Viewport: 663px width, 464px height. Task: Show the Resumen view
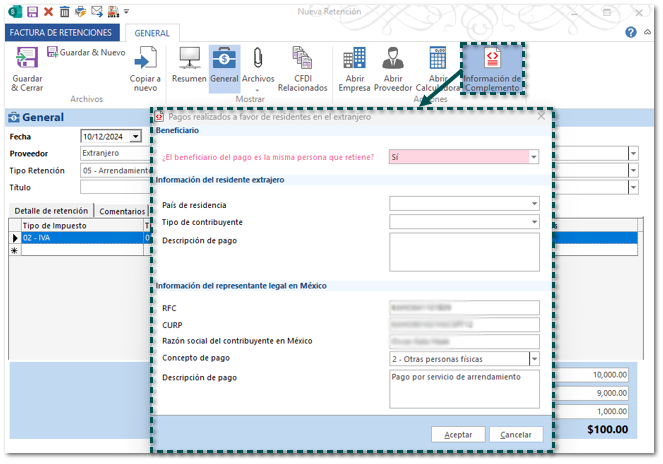pos(189,65)
